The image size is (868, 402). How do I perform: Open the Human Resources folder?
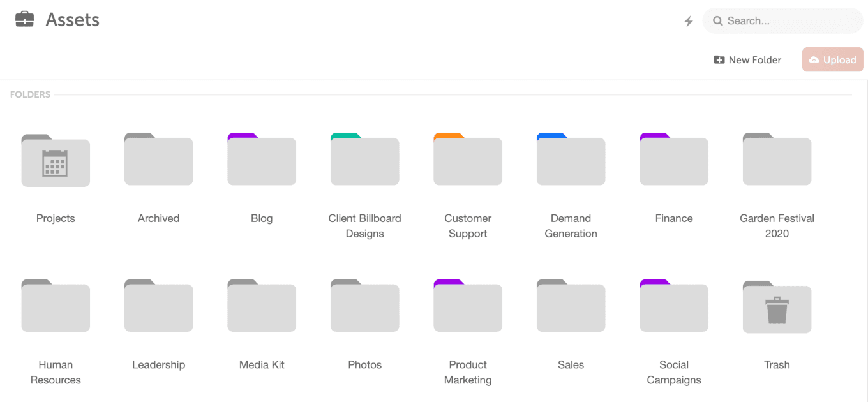56,307
